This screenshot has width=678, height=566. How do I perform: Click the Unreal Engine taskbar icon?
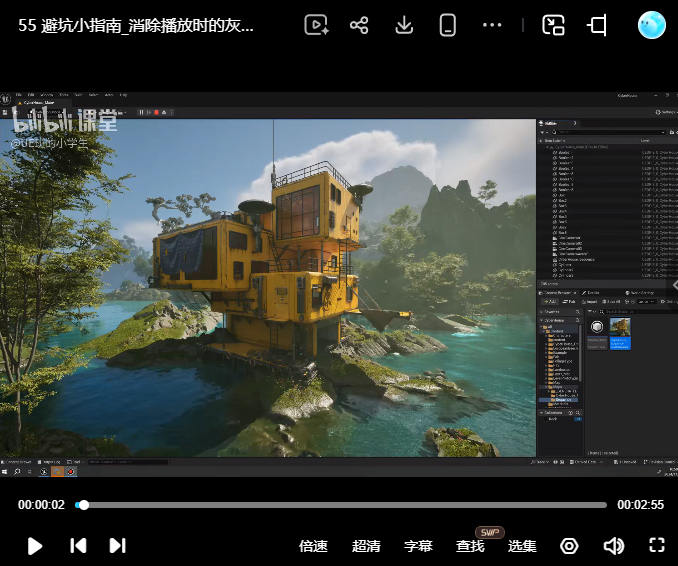coord(44,472)
